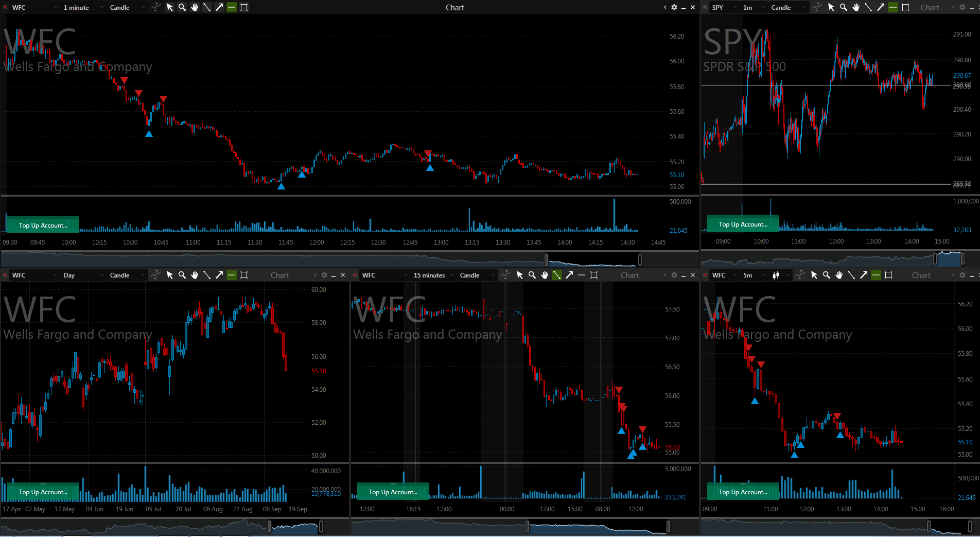Click range slider left handle under WFC Day chart
980x537 pixels.
tap(269, 526)
